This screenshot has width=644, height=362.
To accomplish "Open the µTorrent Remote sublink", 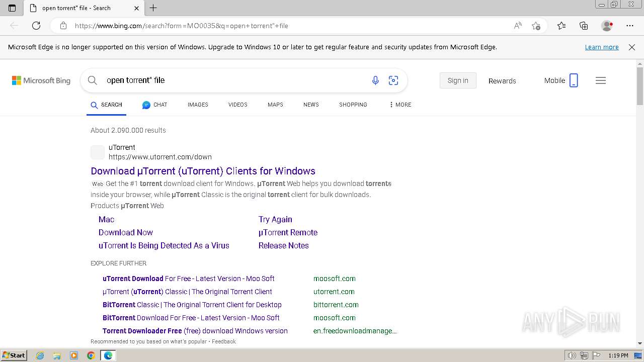I will click(288, 232).
